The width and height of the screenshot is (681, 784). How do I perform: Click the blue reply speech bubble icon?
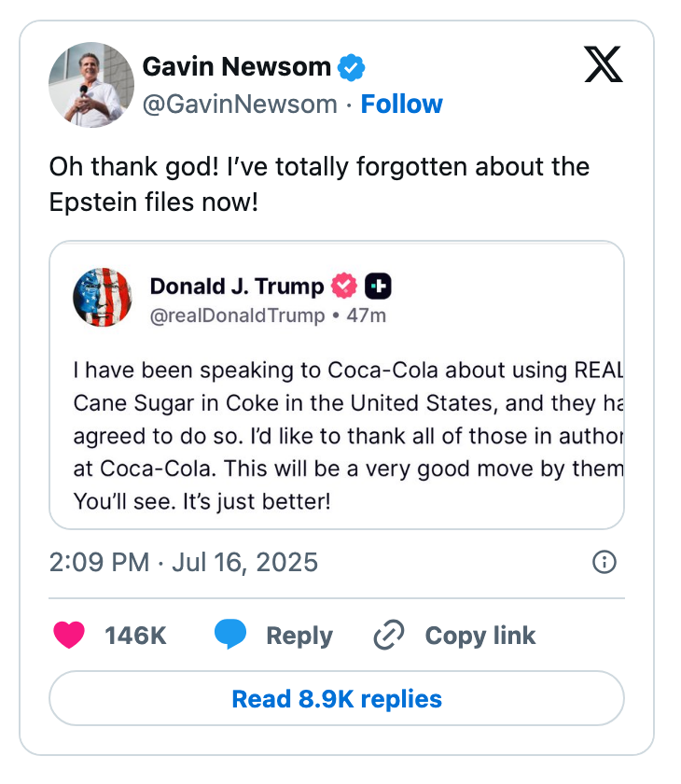[x=230, y=636]
